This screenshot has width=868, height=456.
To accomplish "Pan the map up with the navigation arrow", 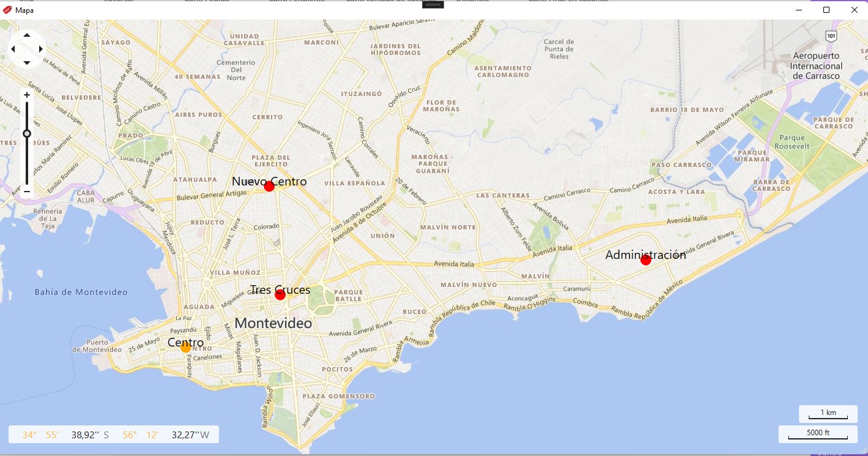I will click(26, 36).
